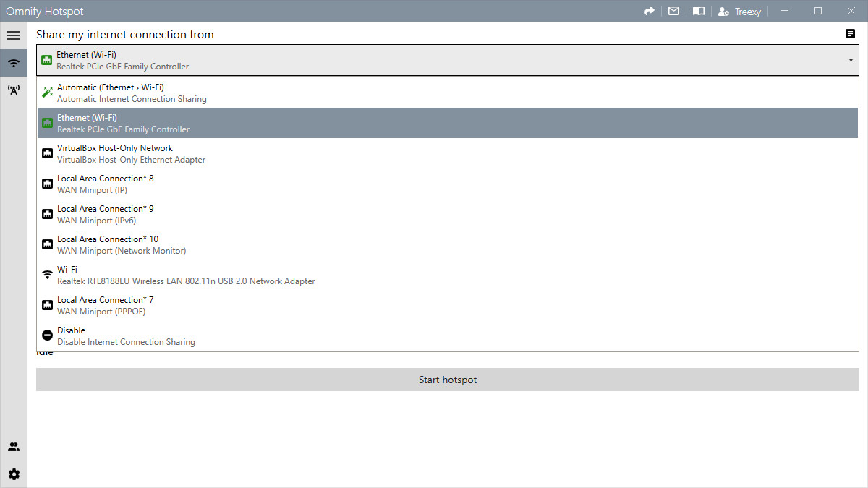Open the log icon near the connection header
Image resolution: width=868 pixels, height=488 pixels.
pyautogui.click(x=849, y=34)
